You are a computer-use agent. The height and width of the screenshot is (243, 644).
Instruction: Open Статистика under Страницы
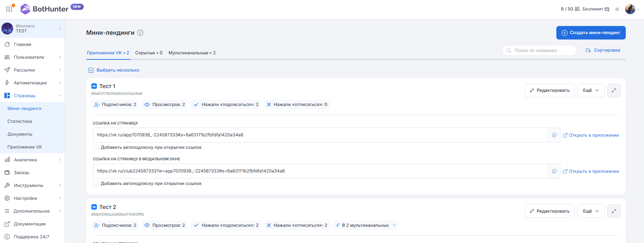(32, 121)
